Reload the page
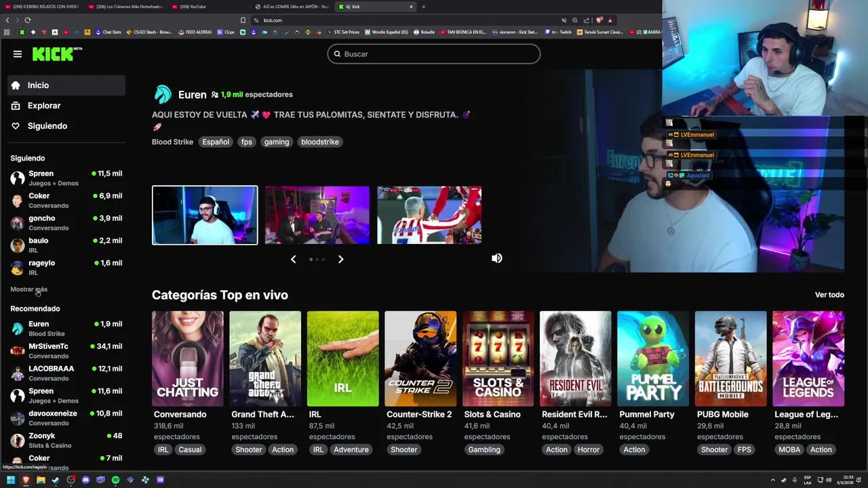 [x=27, y=20]
